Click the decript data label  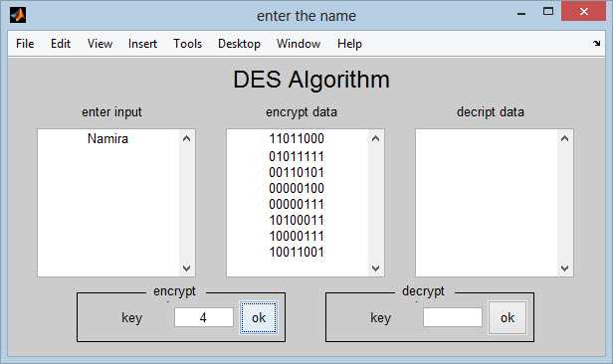[491, 112]
